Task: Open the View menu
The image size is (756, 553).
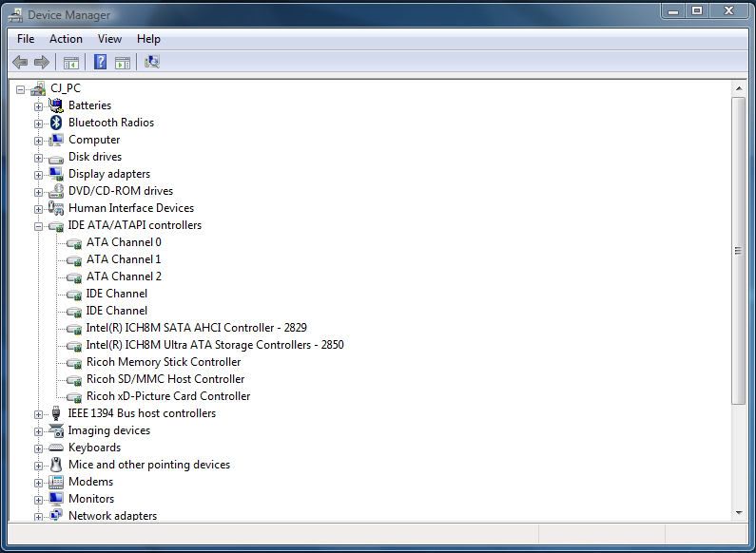Action: (x=109, y=39)
